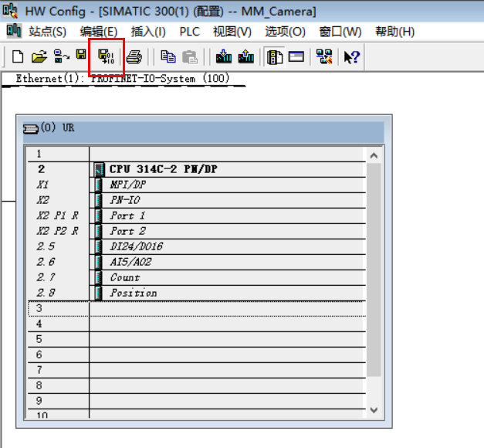This screenshot has height=448, width=484.
Task: Click module icon beside DI24/DO16
Action: [x=98, y=246]
